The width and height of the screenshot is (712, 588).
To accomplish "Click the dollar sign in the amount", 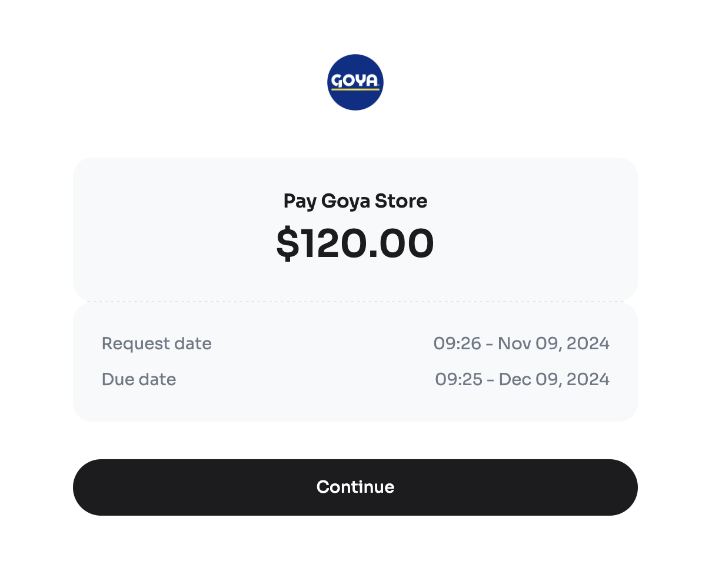I will [287, 244].
